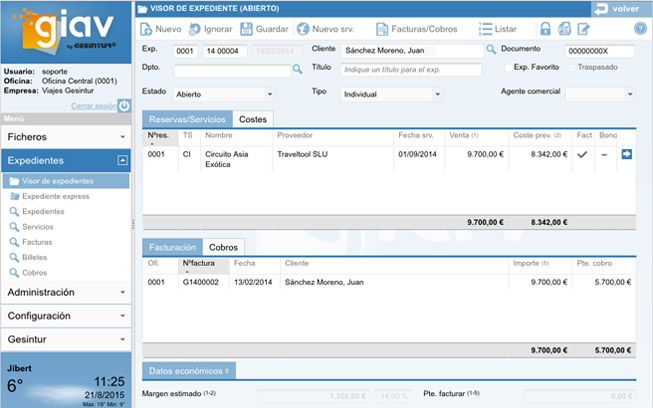Sort by Nºres. column header
The image size is (653, 408).
click(x=160, y=137)
